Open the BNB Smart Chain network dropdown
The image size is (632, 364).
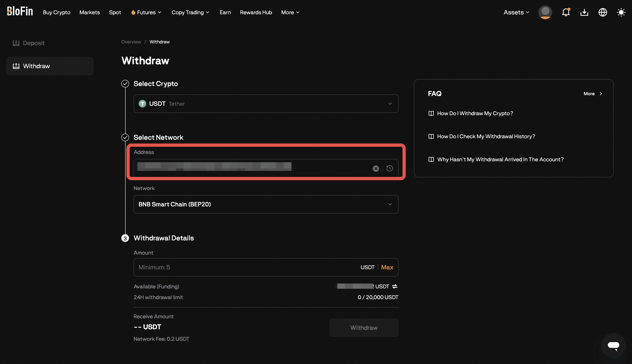click(266, 204)
